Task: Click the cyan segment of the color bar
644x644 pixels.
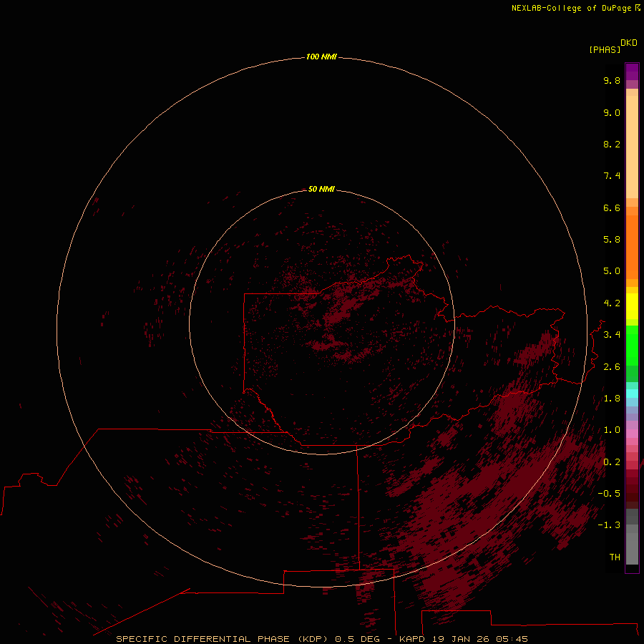Action: (x=632, y=394)
